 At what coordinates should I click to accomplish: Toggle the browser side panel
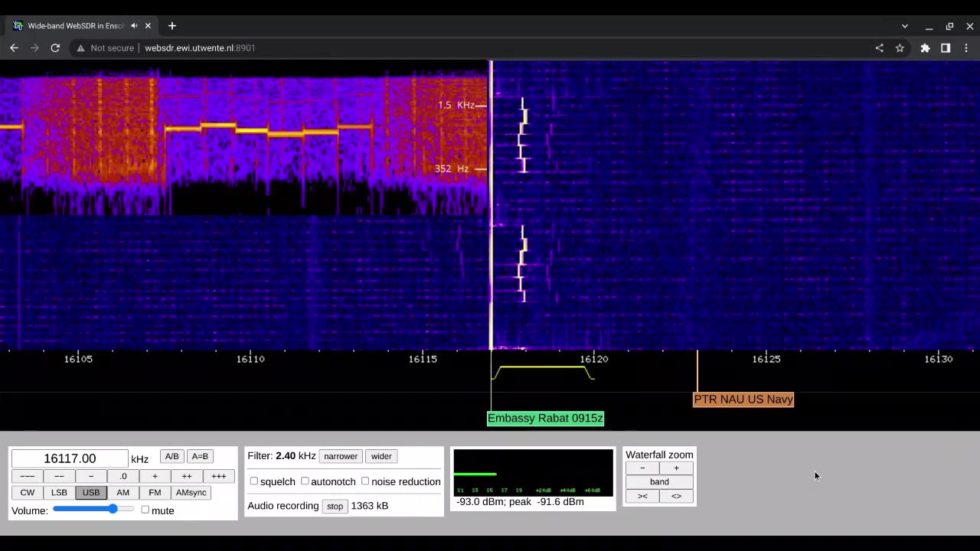coord(946,47)
